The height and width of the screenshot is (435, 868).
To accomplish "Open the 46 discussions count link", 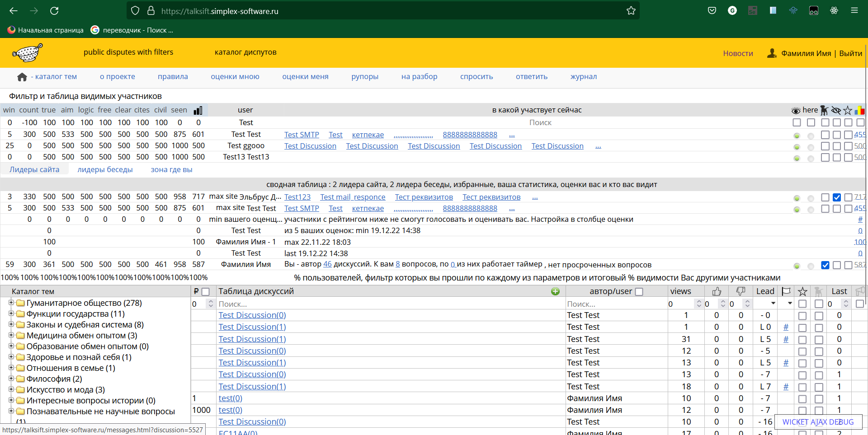I will (327, 264).
